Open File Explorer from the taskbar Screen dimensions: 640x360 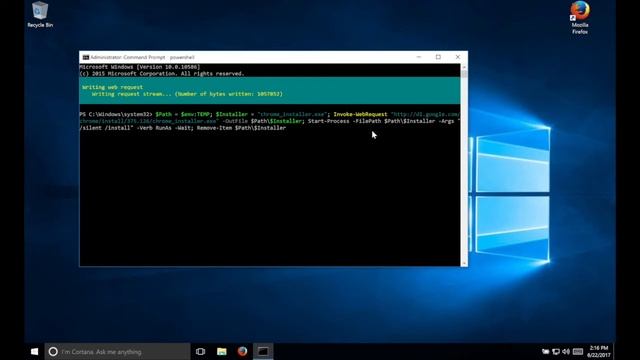pyautogui.click(x=222, y=351)
